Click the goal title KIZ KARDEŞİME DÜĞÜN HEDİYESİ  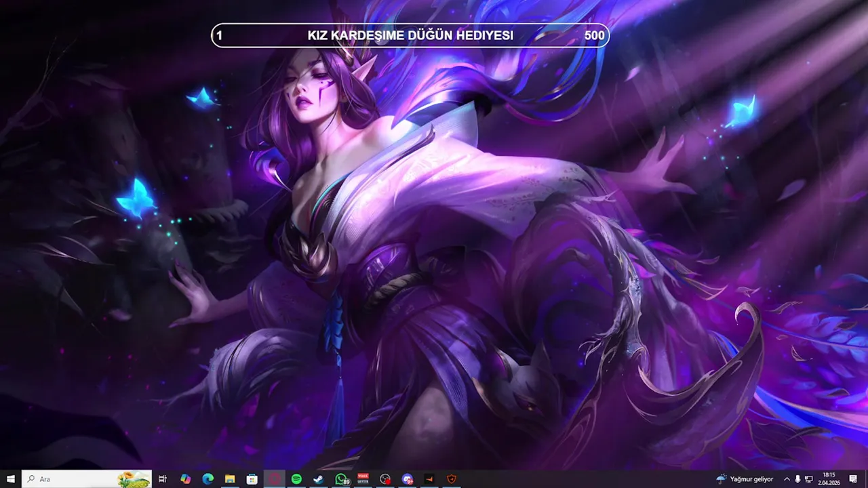tap(410, 35)
